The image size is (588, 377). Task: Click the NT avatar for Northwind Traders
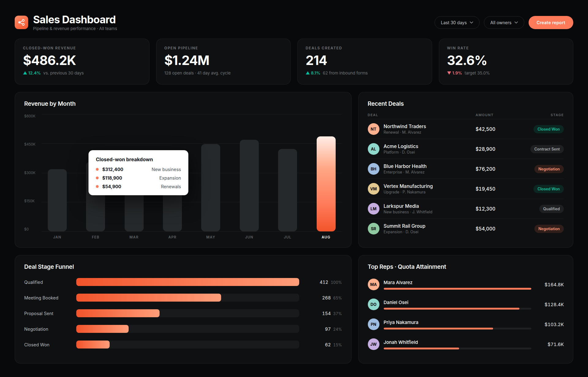click(x=373, y=129)
